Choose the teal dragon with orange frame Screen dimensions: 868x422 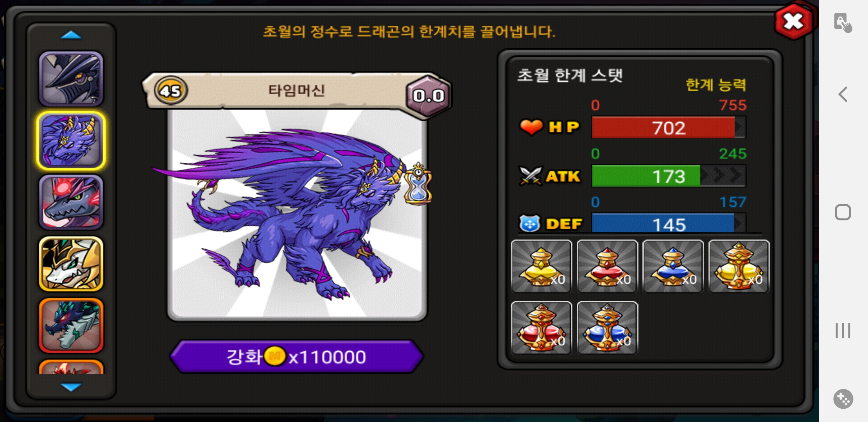tap(71, 325)
